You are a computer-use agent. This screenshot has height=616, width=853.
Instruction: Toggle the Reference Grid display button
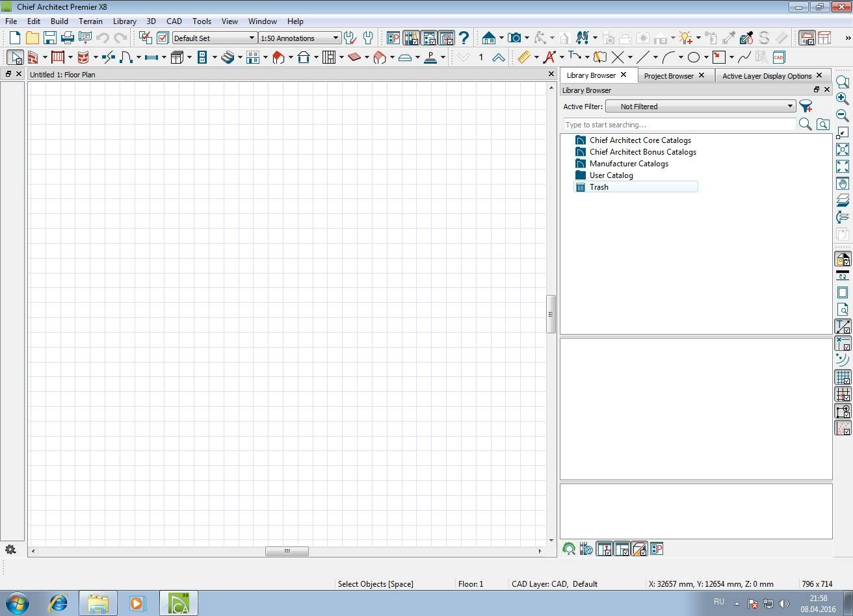pyautogui.click(x=843, y=377)
